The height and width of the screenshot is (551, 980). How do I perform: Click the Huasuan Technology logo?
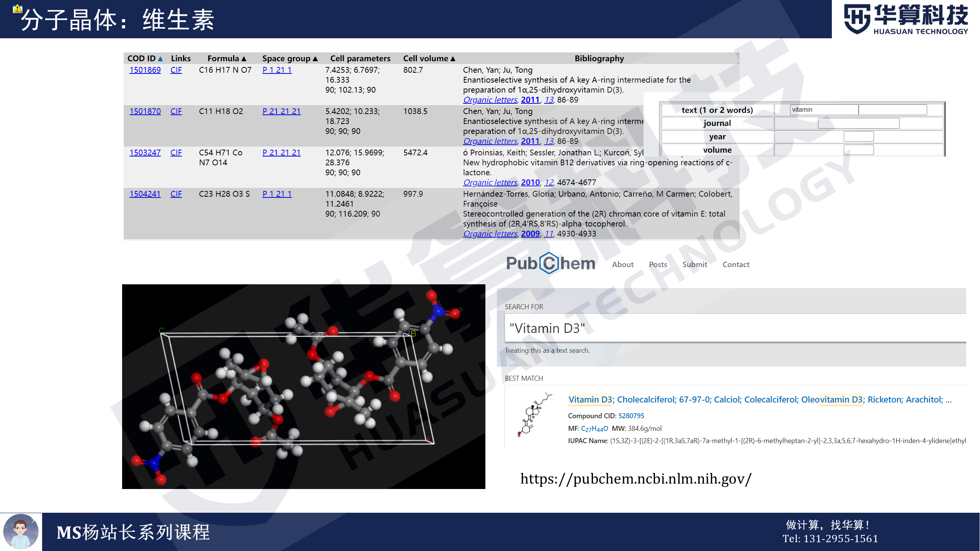click(906, 19)
